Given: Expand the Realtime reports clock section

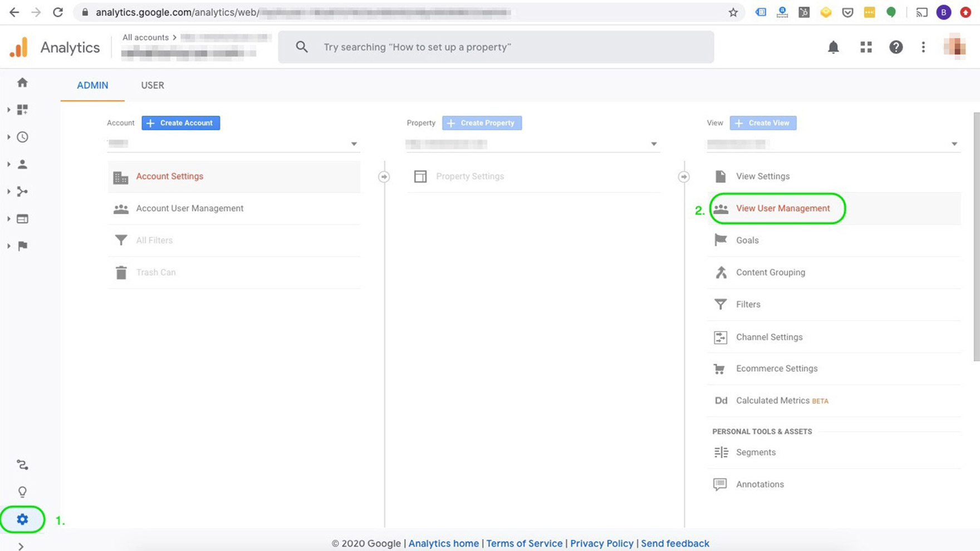Looking at the screenshot, I should point(22,137).
